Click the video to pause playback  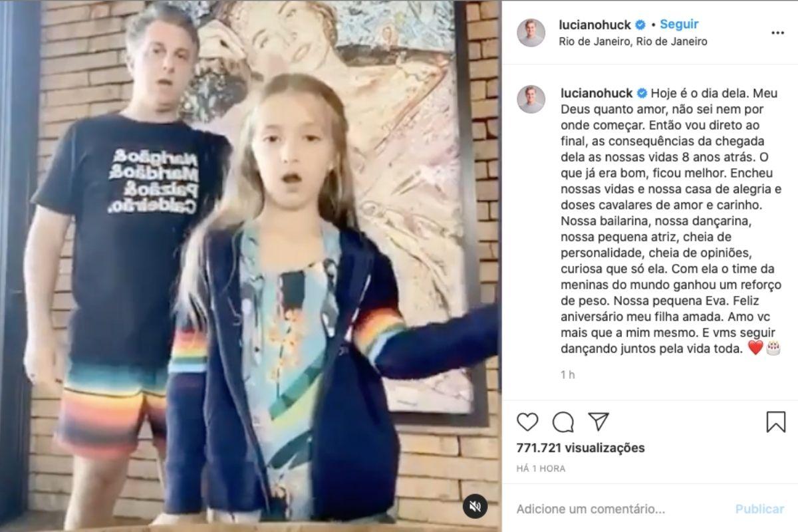point(249,266)
